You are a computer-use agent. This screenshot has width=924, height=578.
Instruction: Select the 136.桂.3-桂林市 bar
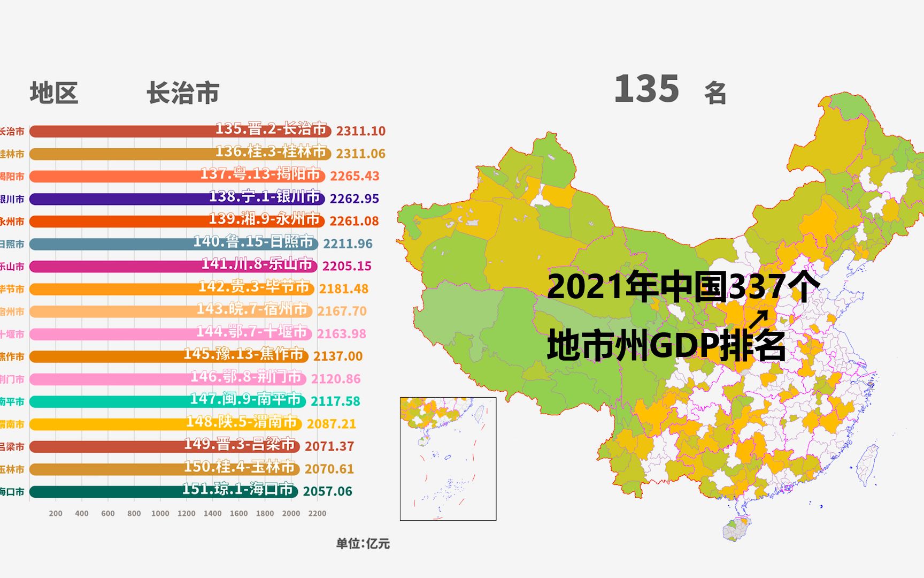(181, 154)
